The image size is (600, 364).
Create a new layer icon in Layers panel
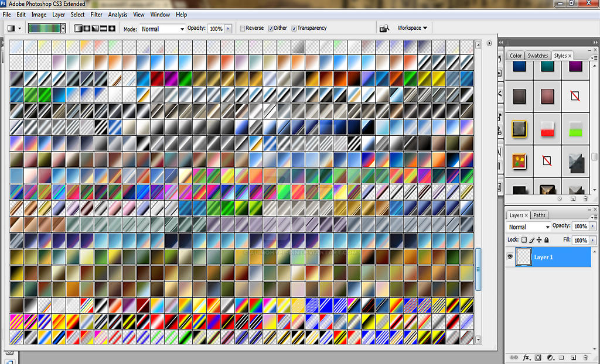tap(573, 358)
